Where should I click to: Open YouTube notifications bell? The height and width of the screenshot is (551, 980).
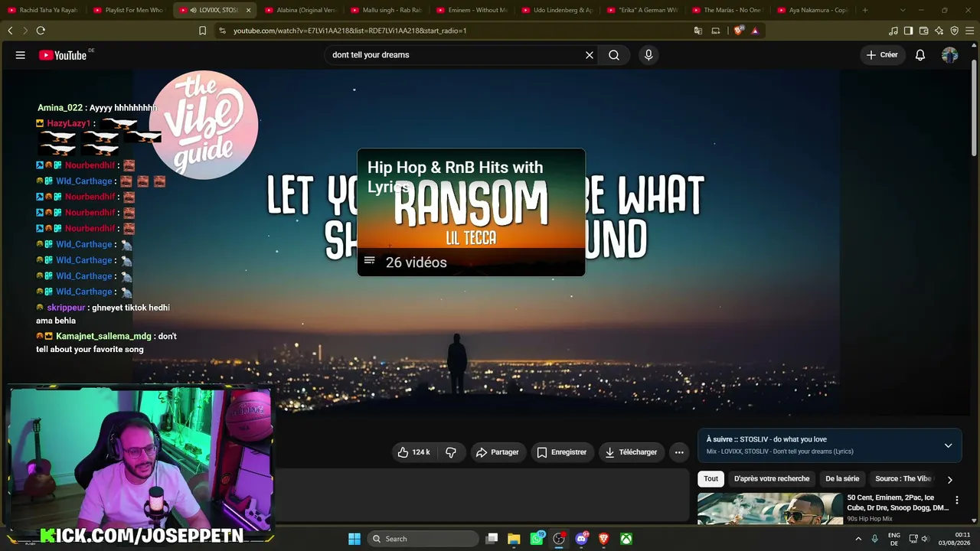pyautogui.click(x=920, y=55)
